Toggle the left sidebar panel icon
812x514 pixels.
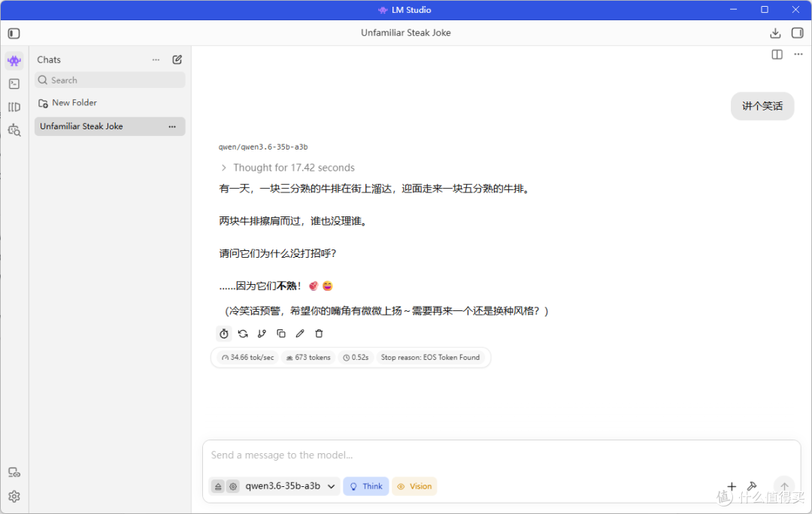coord(14,34)
